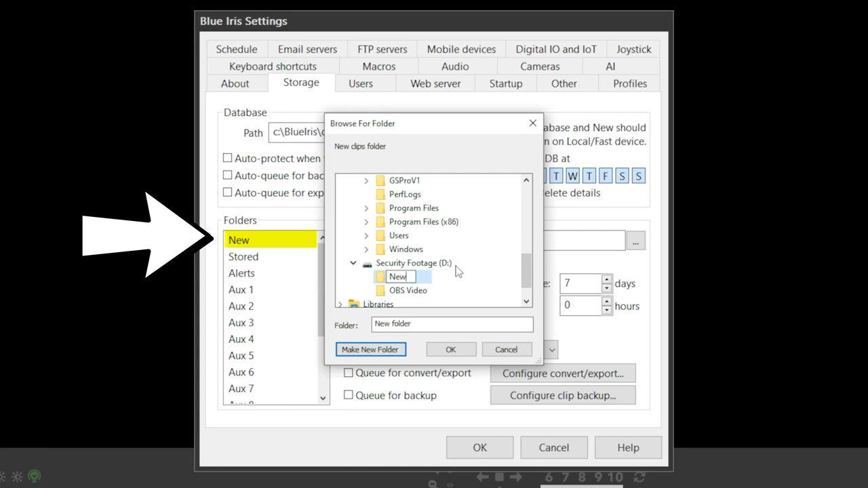Click the green light bulb icon
868x488 pixels.
click(35, 477)
